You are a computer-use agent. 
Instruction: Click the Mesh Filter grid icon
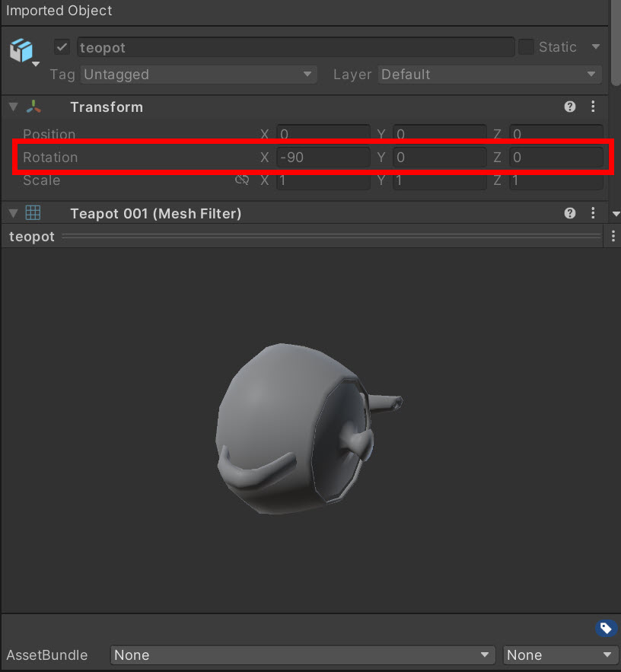tap(33, 213)
